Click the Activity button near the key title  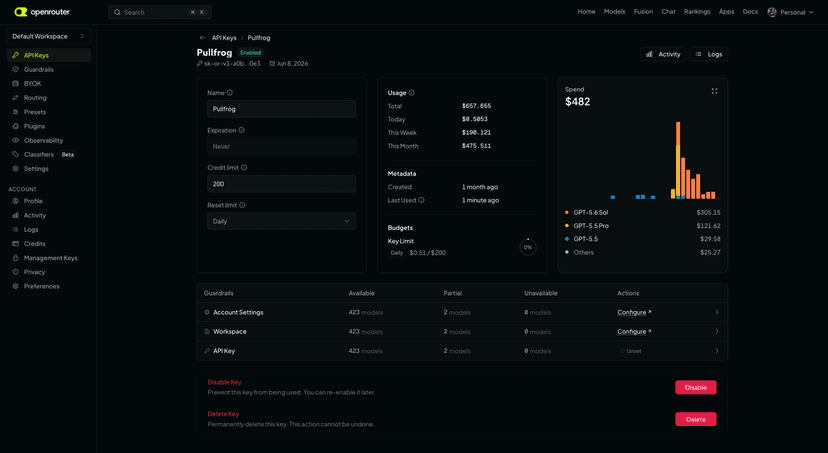663,54
